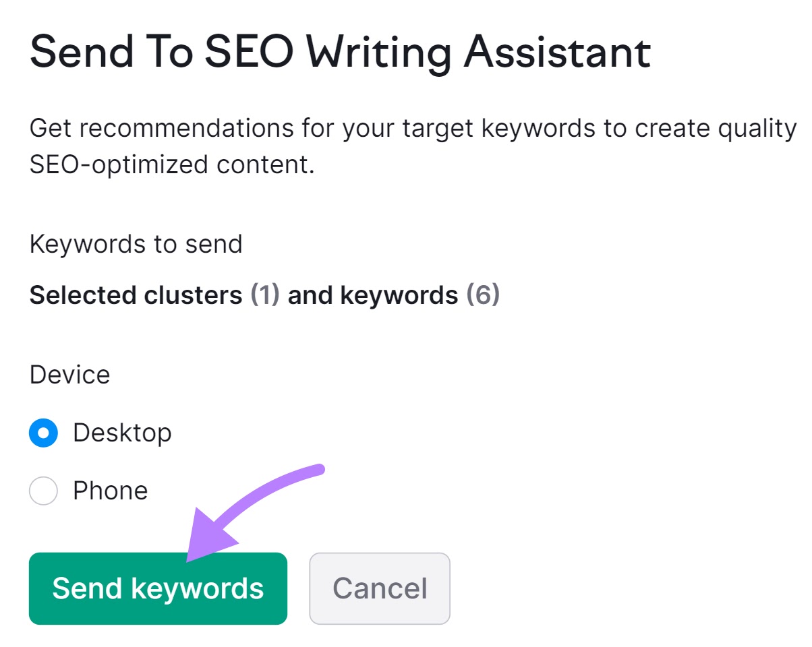Select the Desktop radio button

click(44, 433)
